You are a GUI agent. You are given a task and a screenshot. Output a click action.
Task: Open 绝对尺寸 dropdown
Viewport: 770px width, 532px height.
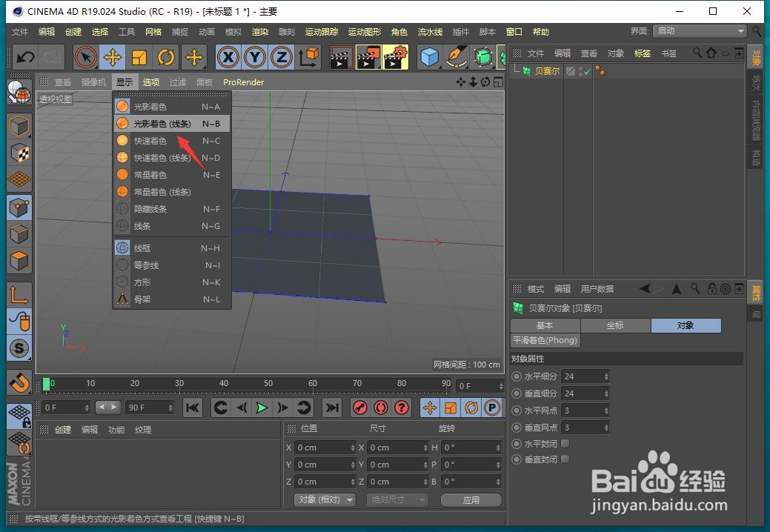coord(397,499)
